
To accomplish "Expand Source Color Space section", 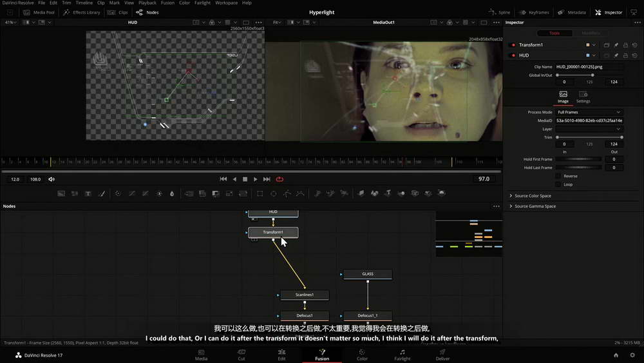I will [x=530, y=196].
